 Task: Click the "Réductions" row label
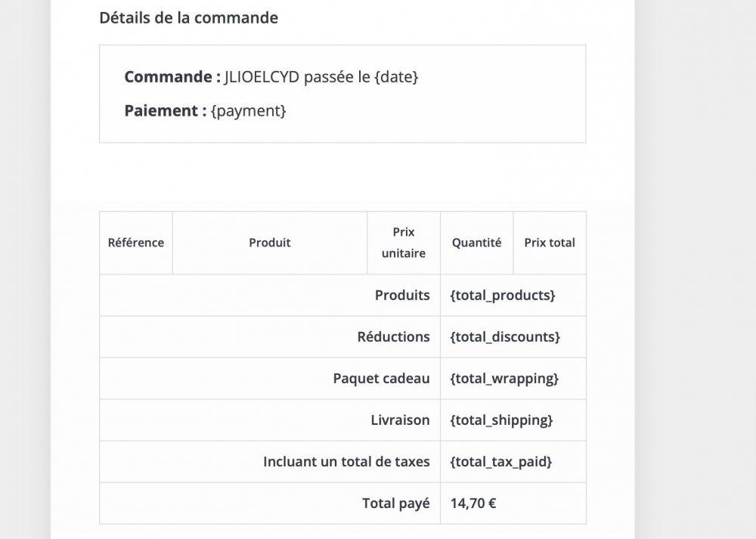point(393,337)
